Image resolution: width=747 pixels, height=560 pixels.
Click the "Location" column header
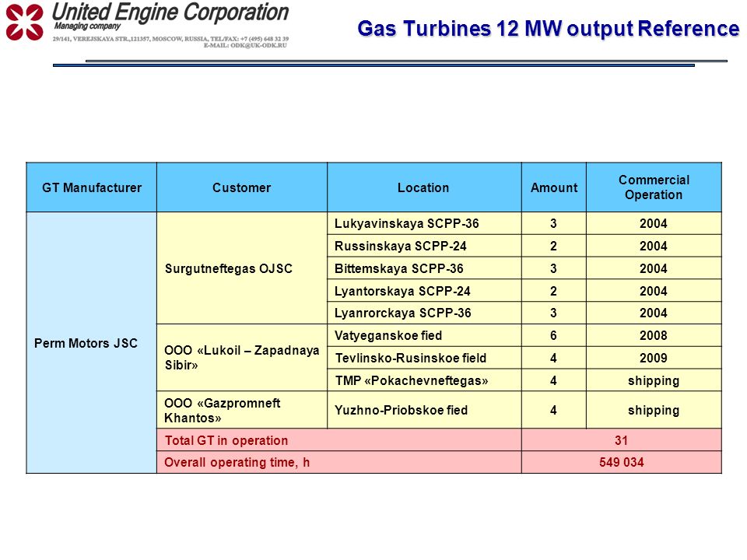click(423, 187)
